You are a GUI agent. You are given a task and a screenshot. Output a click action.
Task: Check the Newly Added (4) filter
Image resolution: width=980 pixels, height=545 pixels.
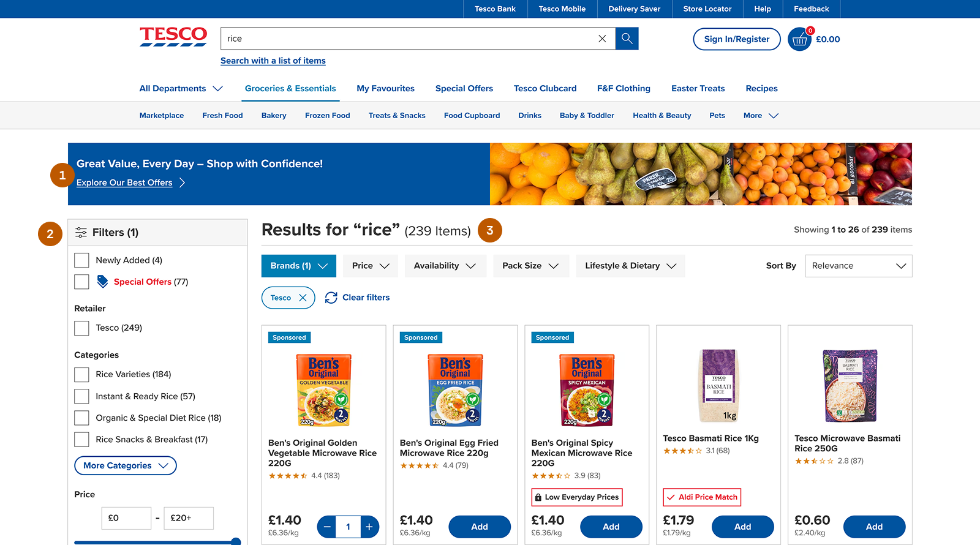click(x=81, y=260)
